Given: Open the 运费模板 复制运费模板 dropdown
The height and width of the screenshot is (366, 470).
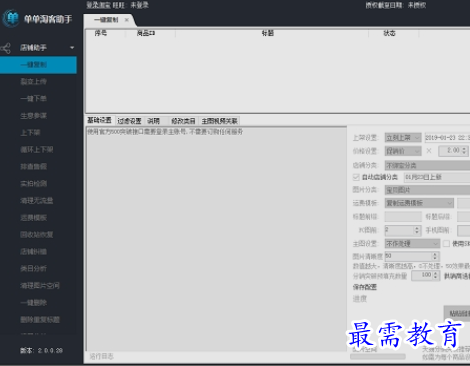Looking at the screenshot, I should 419,203.
